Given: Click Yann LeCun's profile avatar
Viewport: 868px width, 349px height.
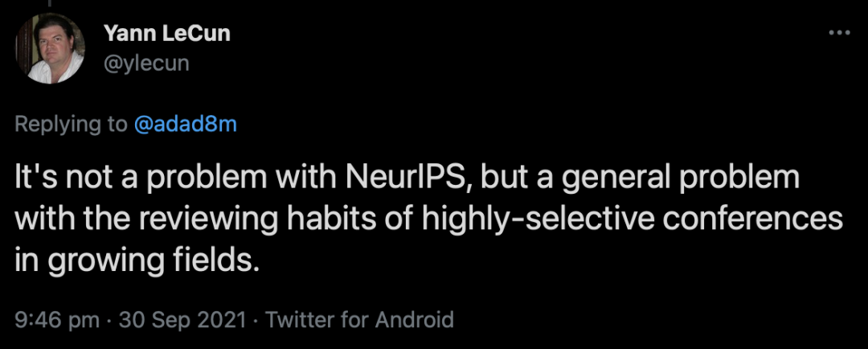Looking at the screenshot, I should pyautogui.click(x=49, y=50).
